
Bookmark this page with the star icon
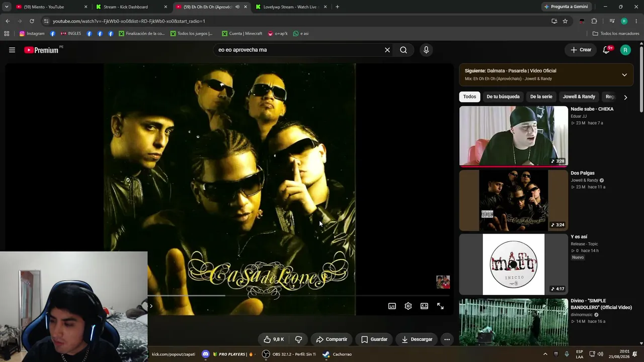tap(565, 21)
